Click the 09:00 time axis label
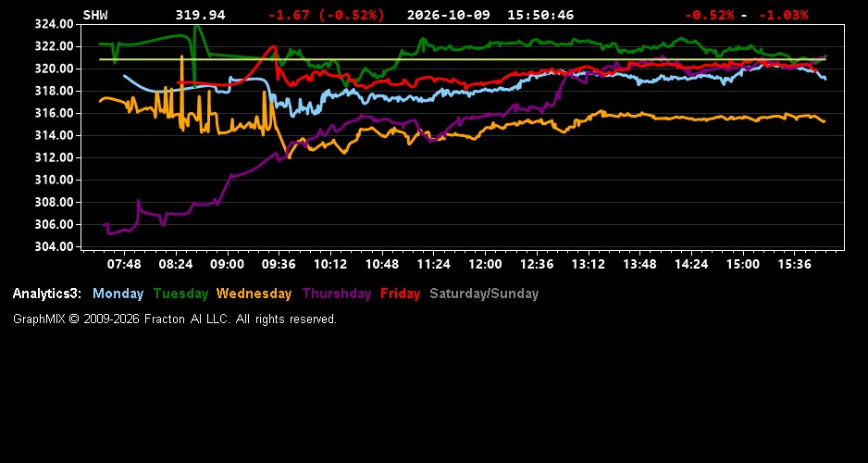The width and height of the screenshot is (868, 463). click(x=227, y=264)
